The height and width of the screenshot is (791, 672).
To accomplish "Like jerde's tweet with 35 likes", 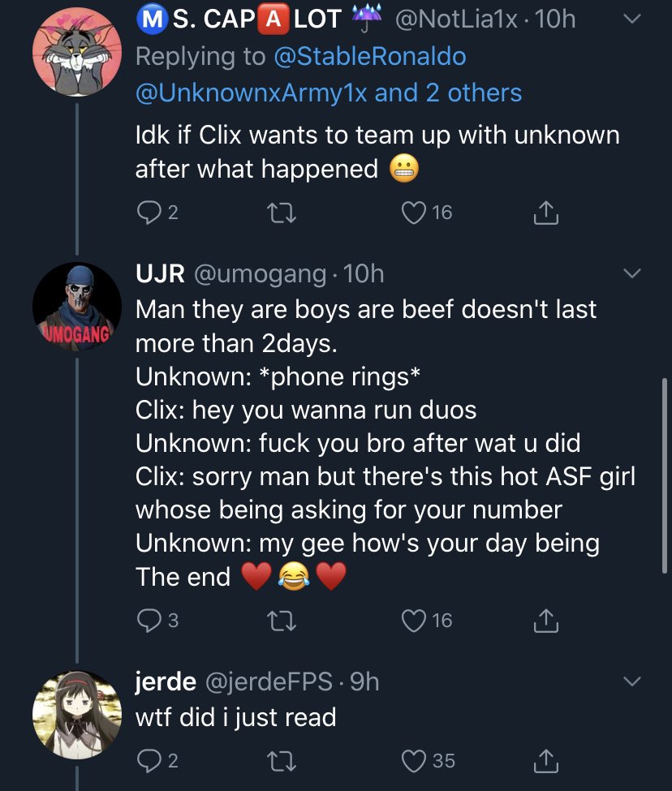I will pyautogui.click(x=415, y=760).
